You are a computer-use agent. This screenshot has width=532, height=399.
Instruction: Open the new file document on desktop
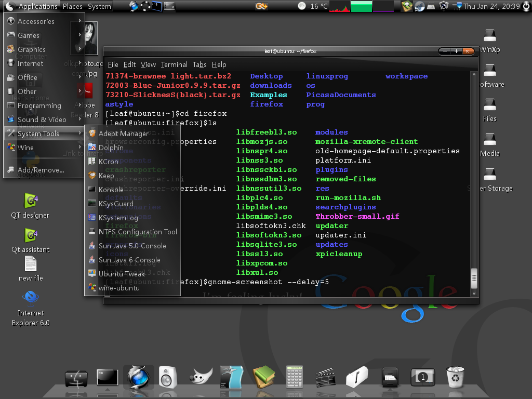tap(31, 269)
